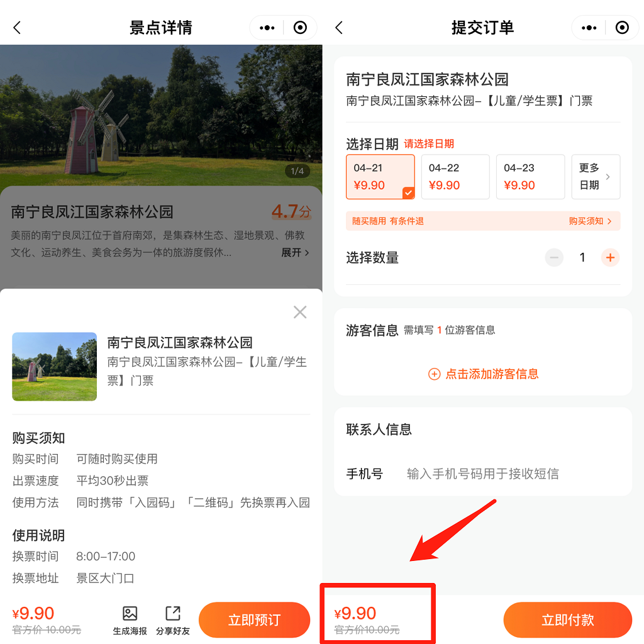Go back from the 提交订单 page
This screenshot has width=644, height=644.
click(x=339, y=28)
